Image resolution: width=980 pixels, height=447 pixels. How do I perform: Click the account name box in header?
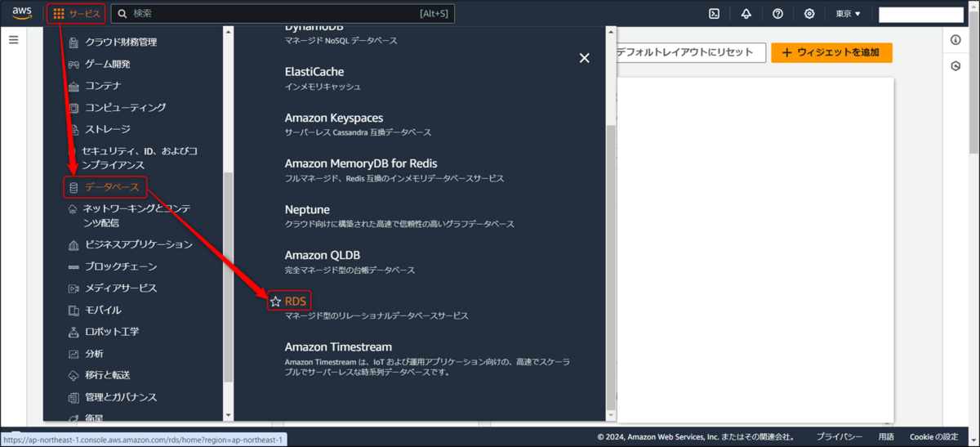tap(921, 15)
